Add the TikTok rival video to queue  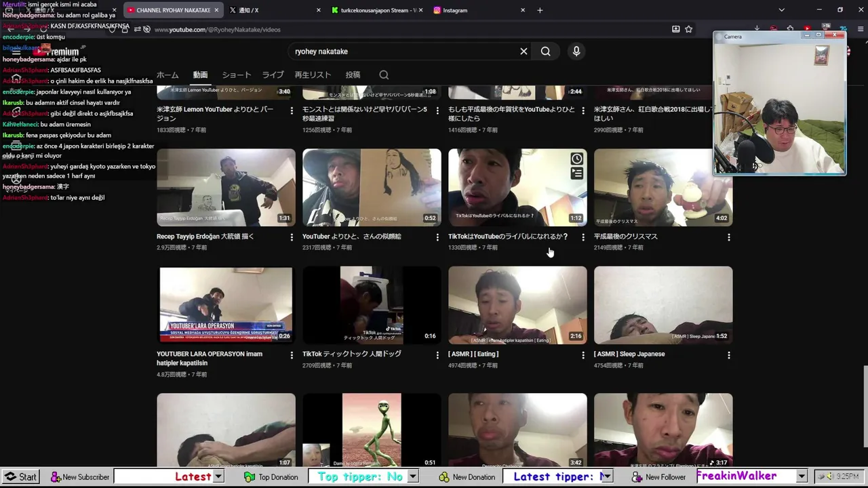[576, 174]
